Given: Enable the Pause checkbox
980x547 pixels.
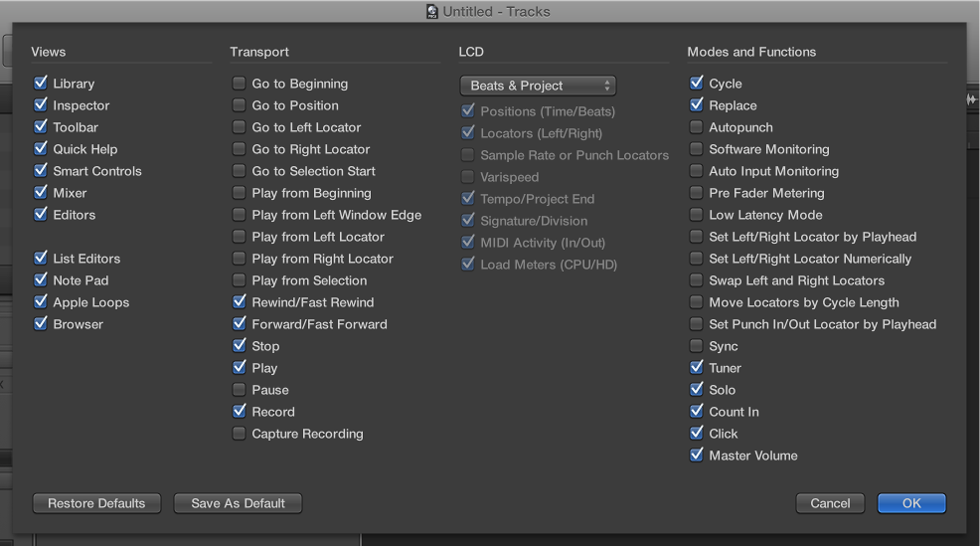Looking at the screenshot, I should point(239,390).
